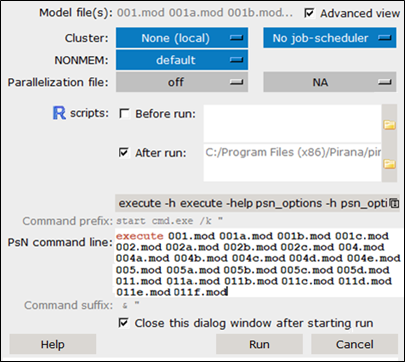This screenshot has width=405, height=362.
Task: Click the Model file(s) list text
Action: pos(205,13)
